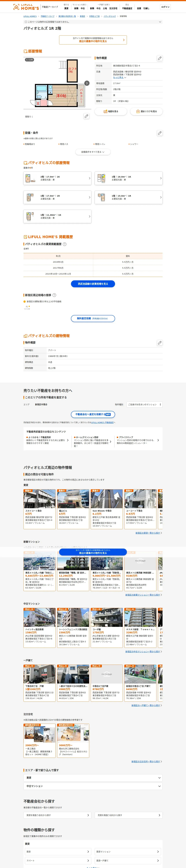Screen dimensions: 186x868
Task: Click the 2015年10月〜2015年11月 table cell
Action: [x=58, y=274]
